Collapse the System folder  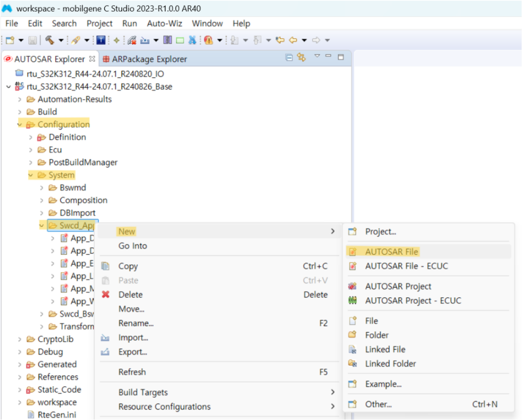coord(31,175)
